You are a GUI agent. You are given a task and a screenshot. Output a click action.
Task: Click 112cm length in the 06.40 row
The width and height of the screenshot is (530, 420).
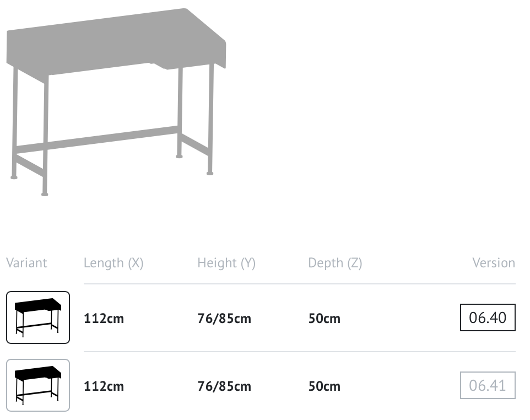pos(104,318)
